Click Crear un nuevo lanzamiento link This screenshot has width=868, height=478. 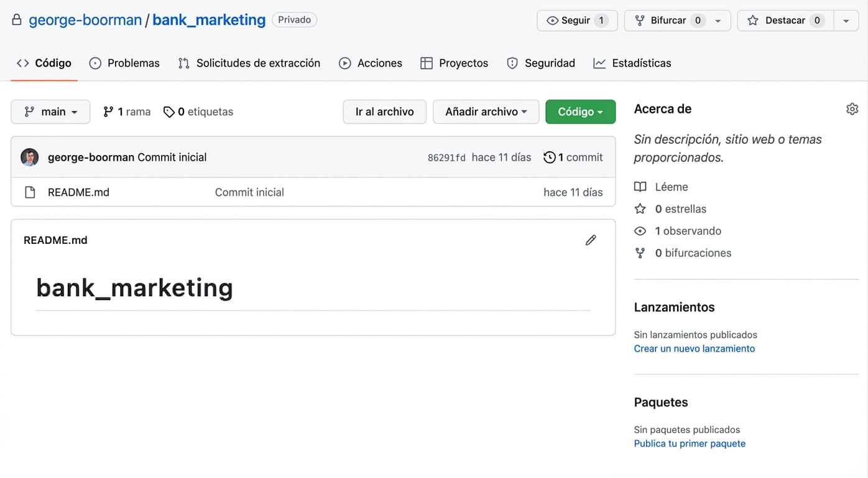coord(695,349)
